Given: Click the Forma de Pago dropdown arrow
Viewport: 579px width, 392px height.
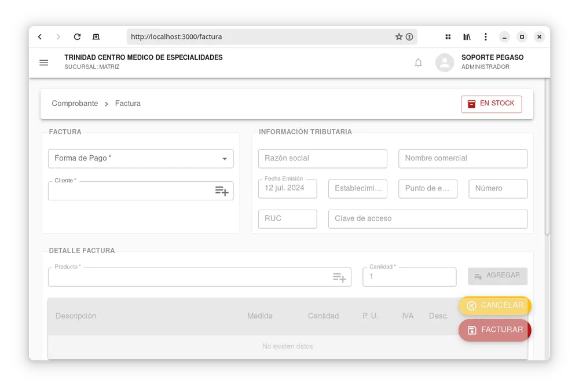Looking at the screenshot, I should click(225, 159).
